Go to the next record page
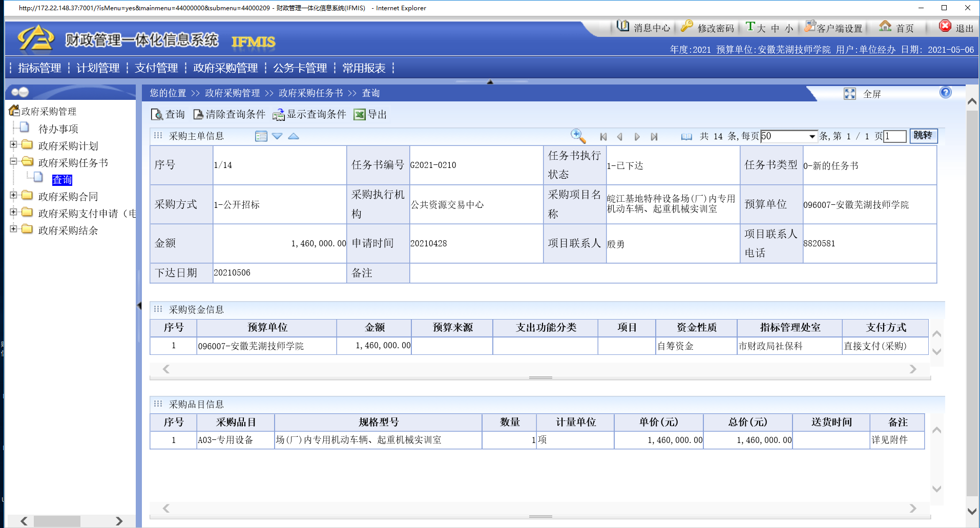Screen dimensions: 980x528 637,137
